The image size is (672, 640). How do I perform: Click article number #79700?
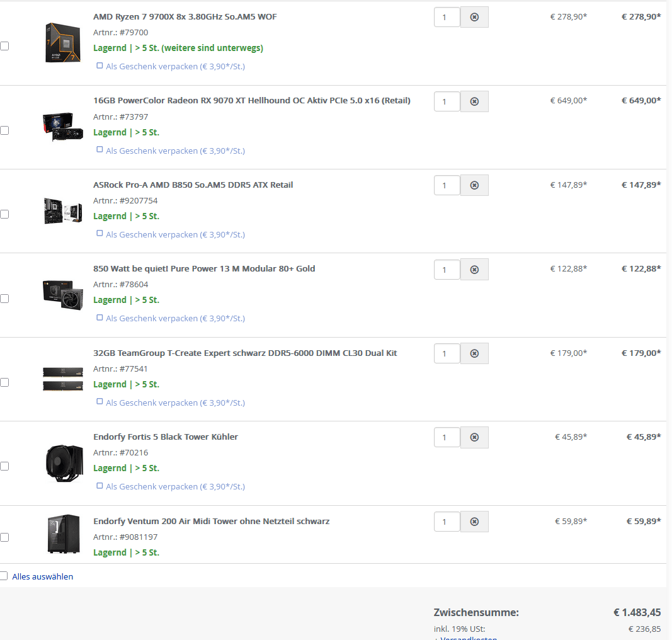(134, 33)
